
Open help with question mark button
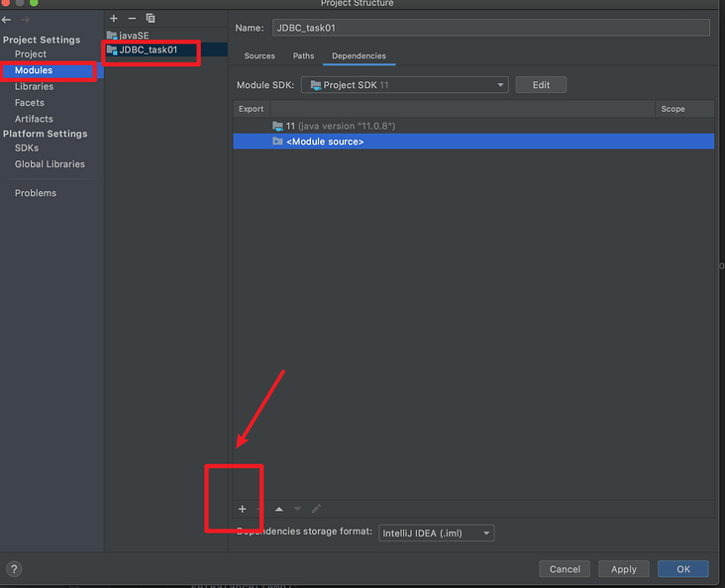pyautogui.click(x=14, y=569)
